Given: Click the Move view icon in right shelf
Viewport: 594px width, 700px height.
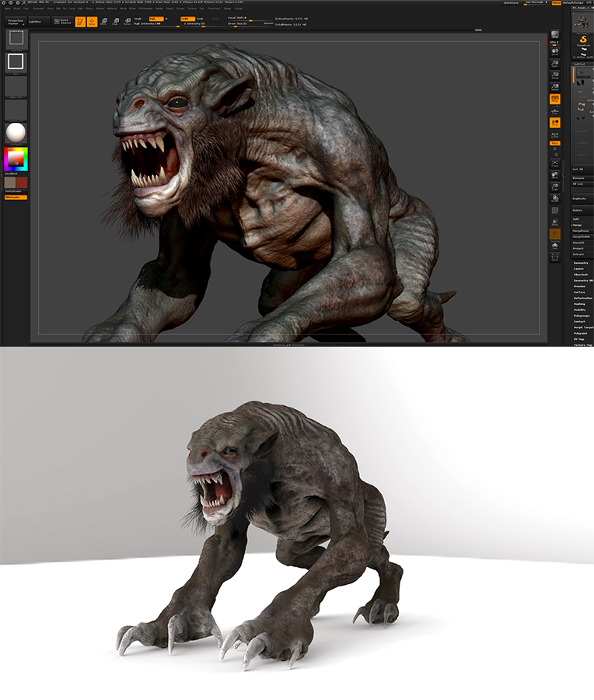Looking at the screenshot, I should tap(554, 175).
